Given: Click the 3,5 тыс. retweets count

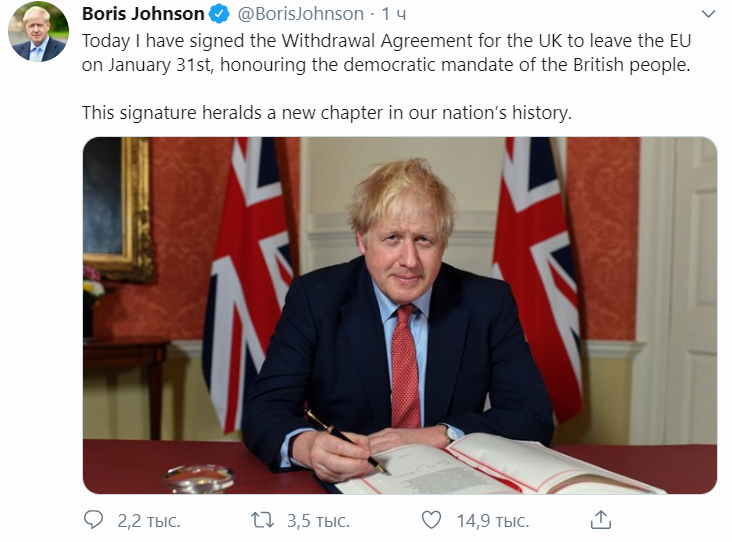Looking at the screenshot, I should point(318,521).
